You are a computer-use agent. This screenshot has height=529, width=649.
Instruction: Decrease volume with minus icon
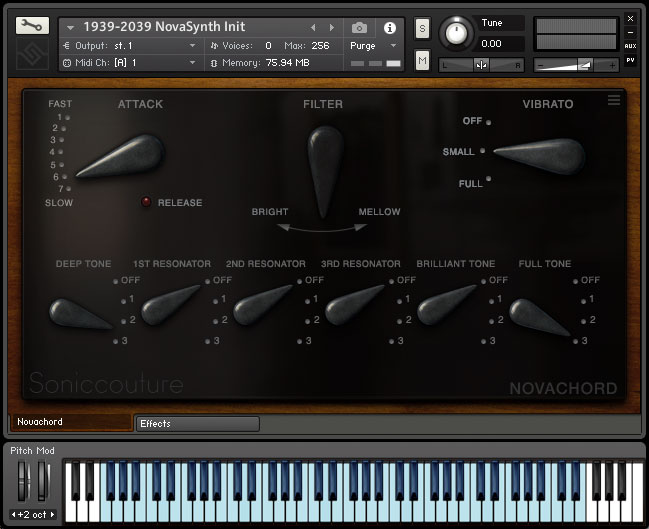[540, 65]
